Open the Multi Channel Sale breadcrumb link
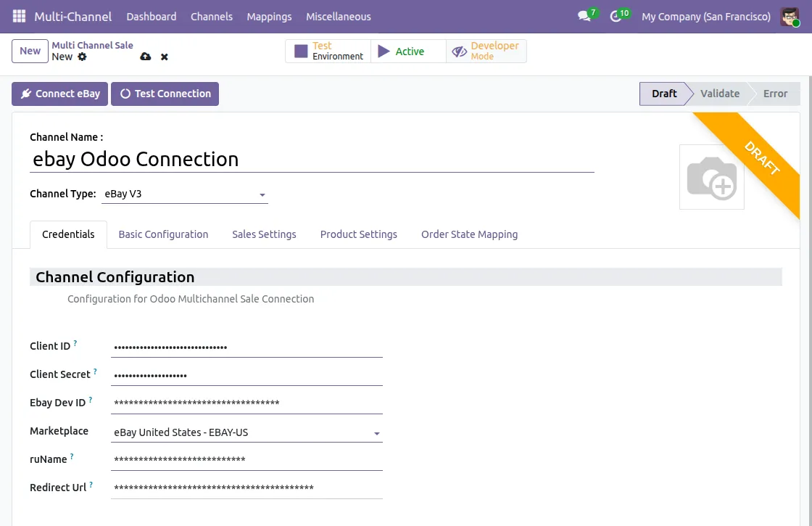The width and height of the screenshot is (812, 526). tap(92, 45)
